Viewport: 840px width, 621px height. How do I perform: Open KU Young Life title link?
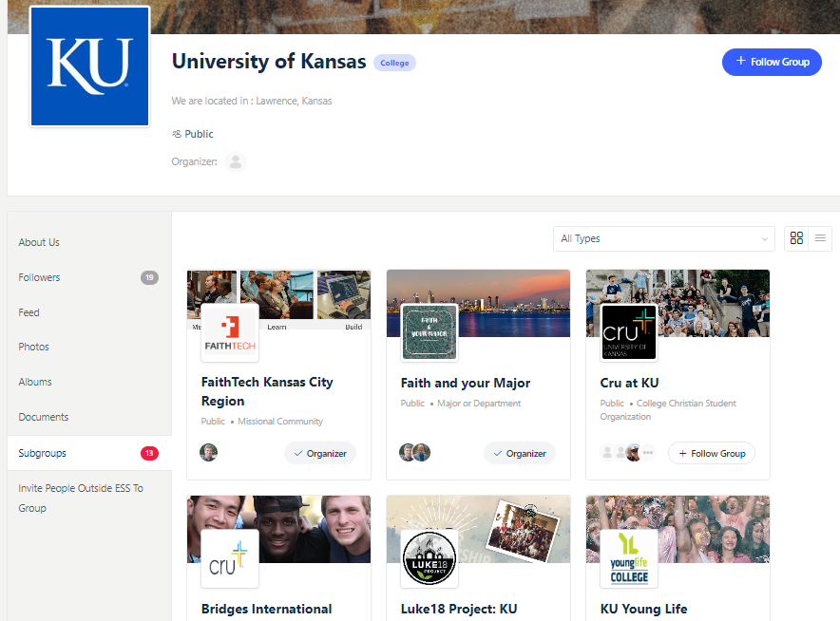tap(643, 610)
